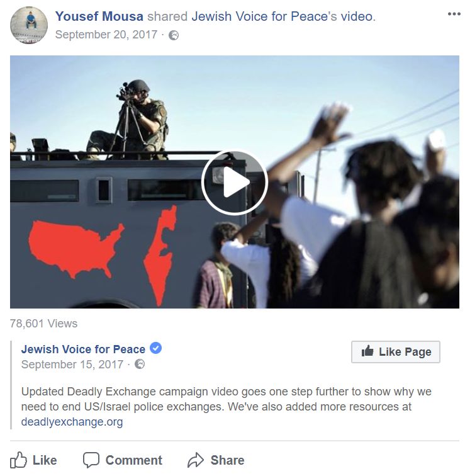This screenshot has width=465, height=476.
Task: Click the Like Page button
Action: click(x=396, y=352)
